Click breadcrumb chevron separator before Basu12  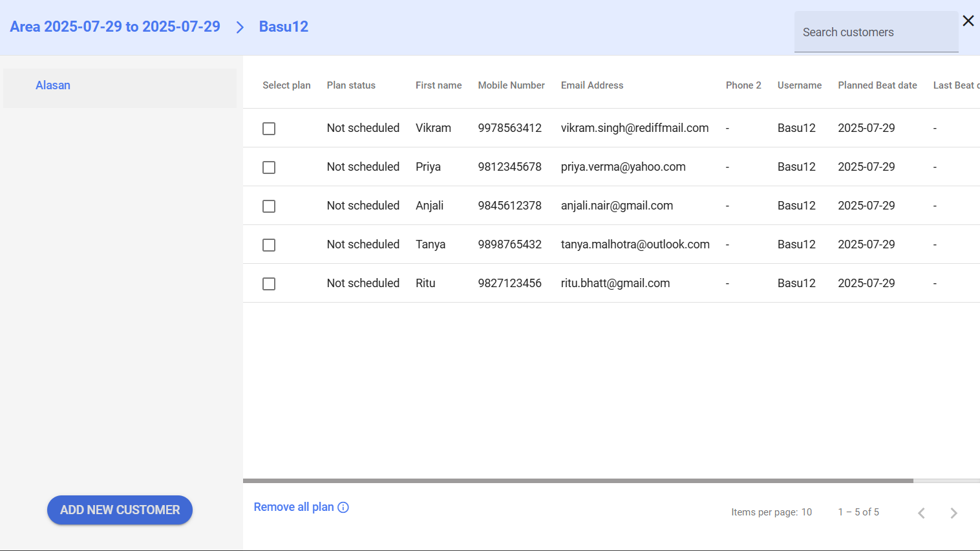[240, 27]
